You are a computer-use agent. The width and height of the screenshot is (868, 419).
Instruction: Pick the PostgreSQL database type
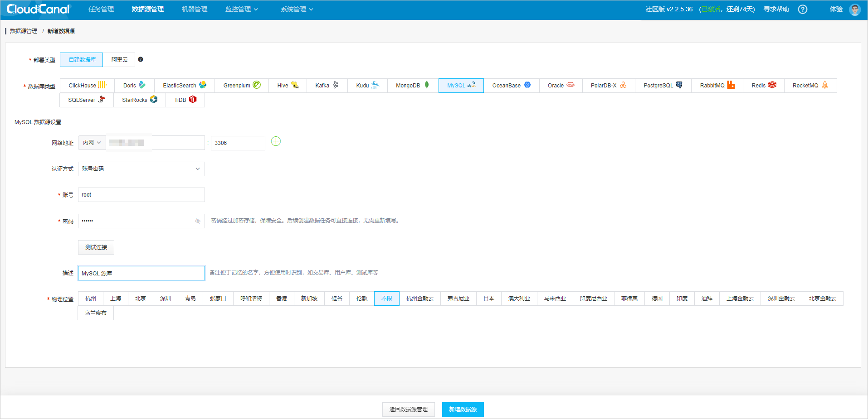pyautogui.click(x=662, y=85)
